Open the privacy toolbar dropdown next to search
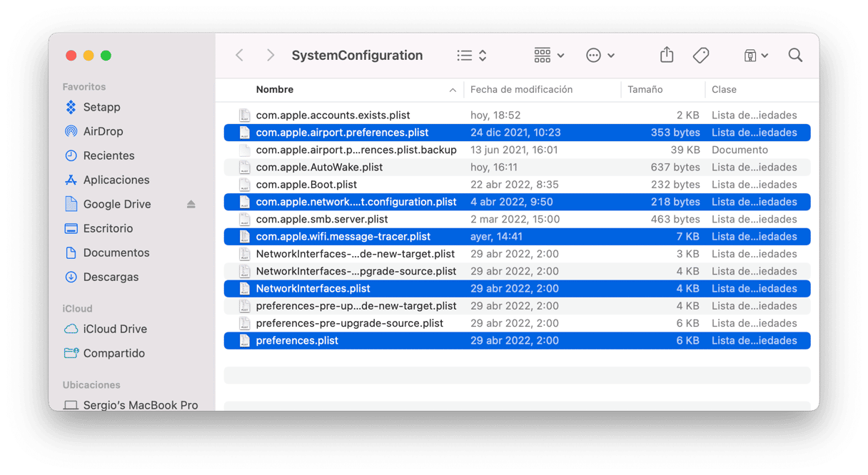This screenshot has height=475, width=868. pyautogui.click(x=756, y=55)
